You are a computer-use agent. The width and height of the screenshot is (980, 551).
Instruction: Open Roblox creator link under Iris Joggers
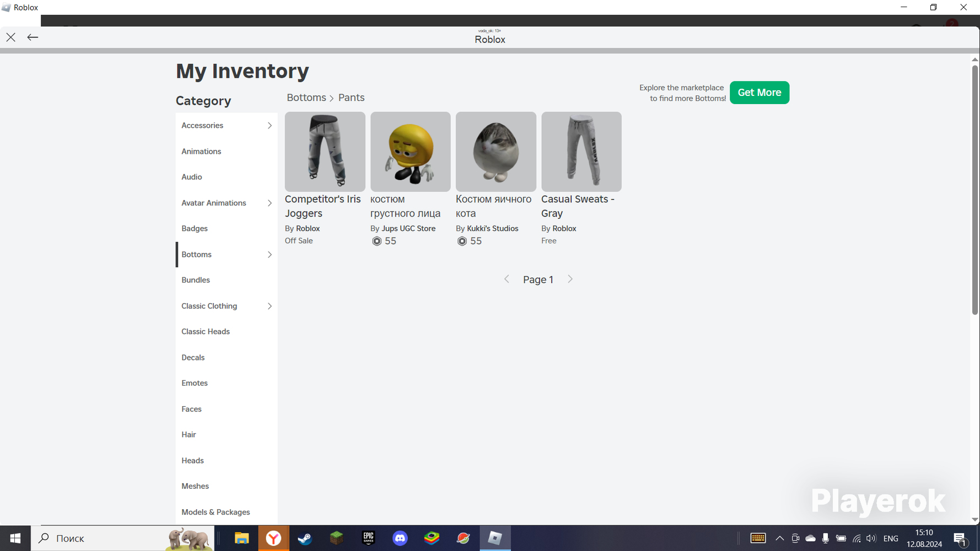point(308,229)
